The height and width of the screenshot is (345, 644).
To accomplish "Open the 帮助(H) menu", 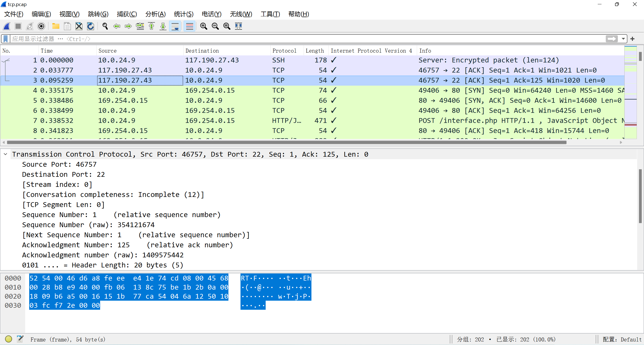I will 299,14.
